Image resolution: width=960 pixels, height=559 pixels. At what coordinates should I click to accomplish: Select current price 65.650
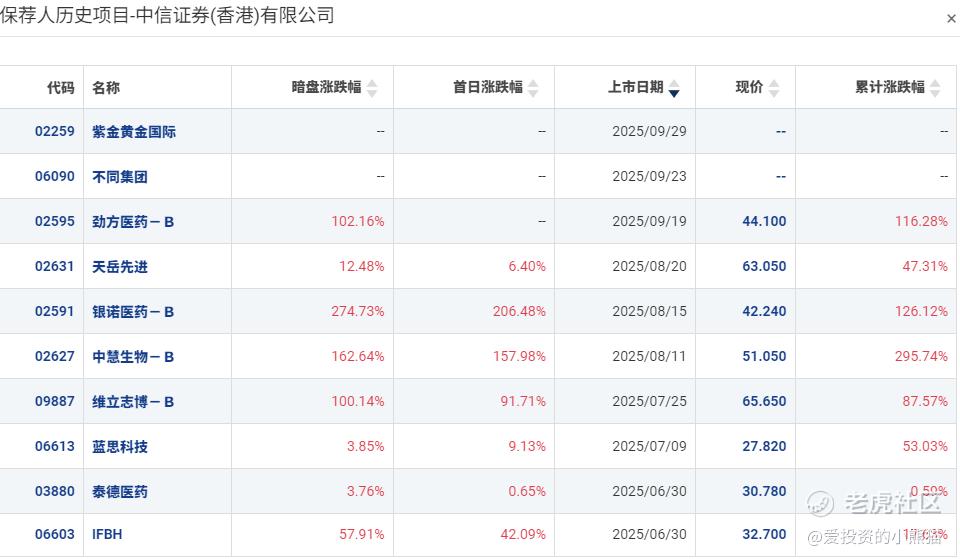[764, 401]
